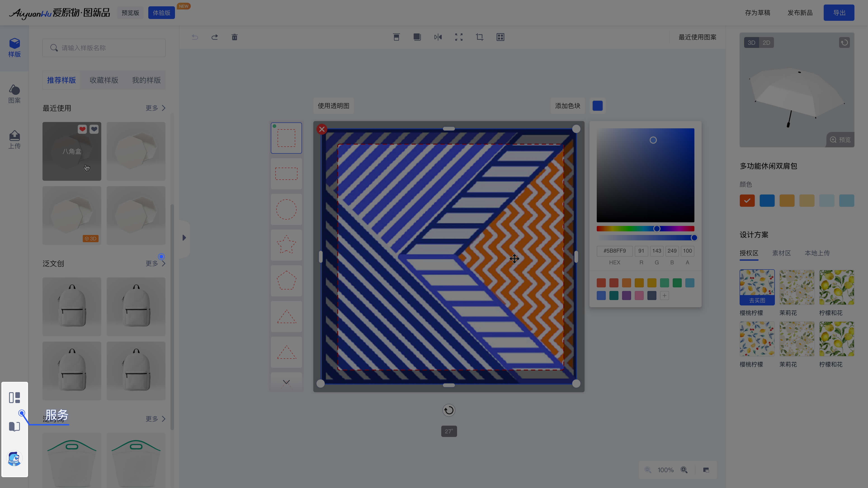Click the rotate handle below canvas
Screen dimensions: 868x488
click(x=449, y=410)
